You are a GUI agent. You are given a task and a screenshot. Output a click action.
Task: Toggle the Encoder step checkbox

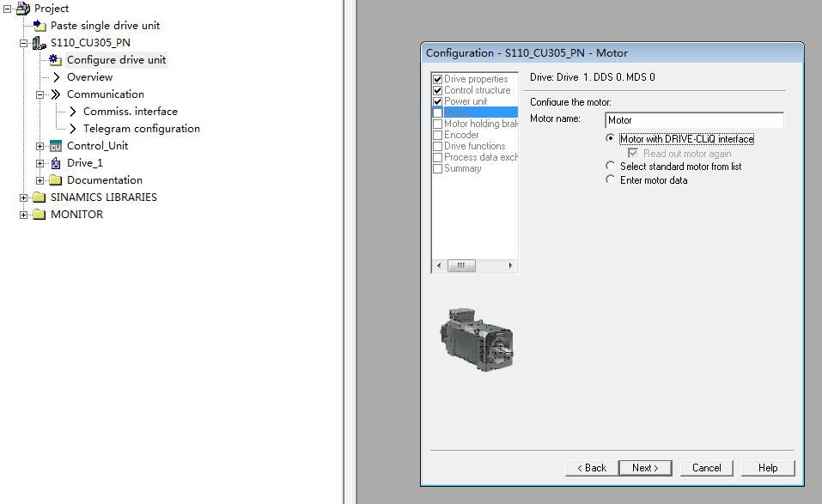click(438, 135)
